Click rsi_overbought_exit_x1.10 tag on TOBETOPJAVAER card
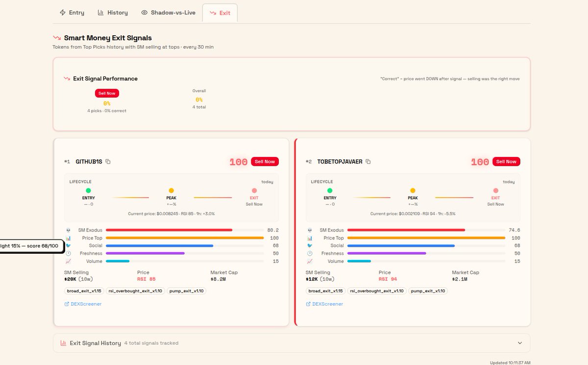The width and height of the screenshot is (588, 365). coord(377,291)
